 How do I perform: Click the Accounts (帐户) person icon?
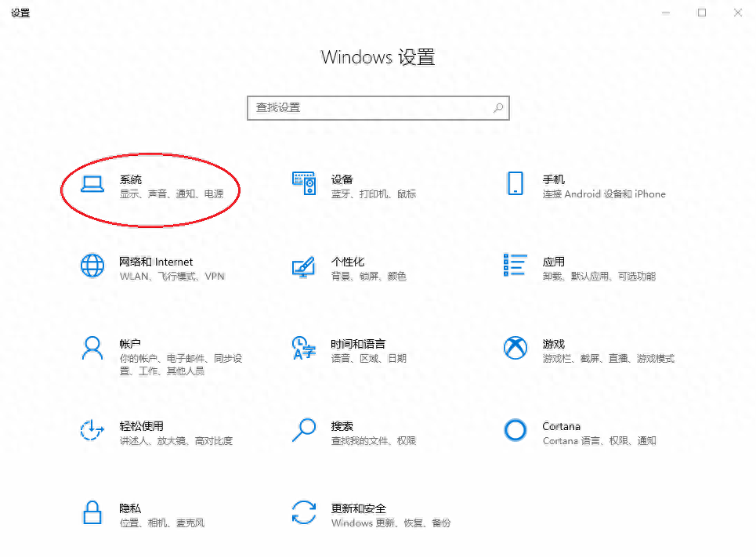(92, 348)
